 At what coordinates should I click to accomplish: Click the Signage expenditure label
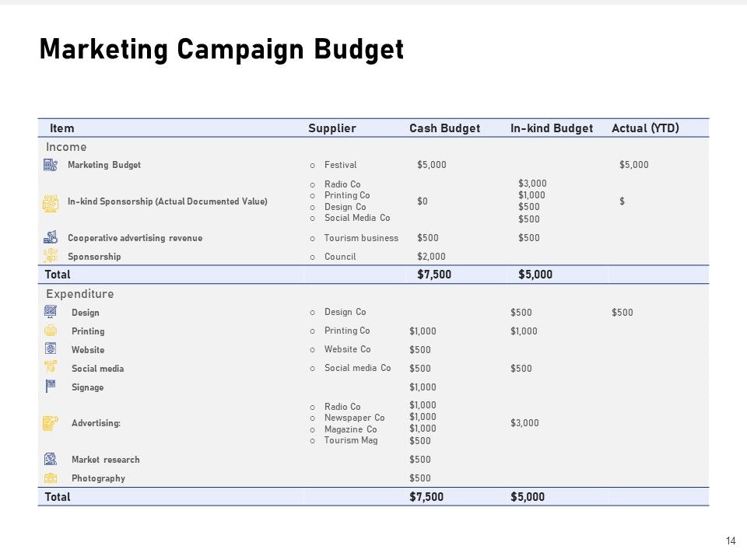88,387
